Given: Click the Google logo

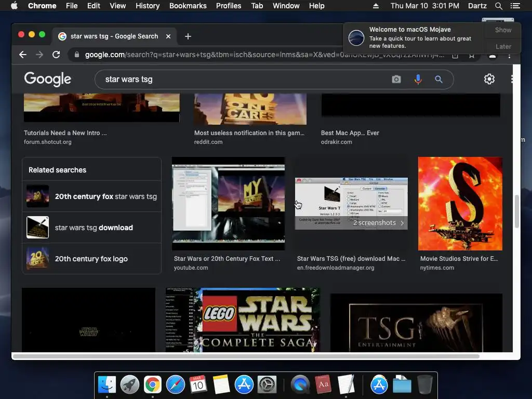Looking at the screenshot, I should coord(47,79).
